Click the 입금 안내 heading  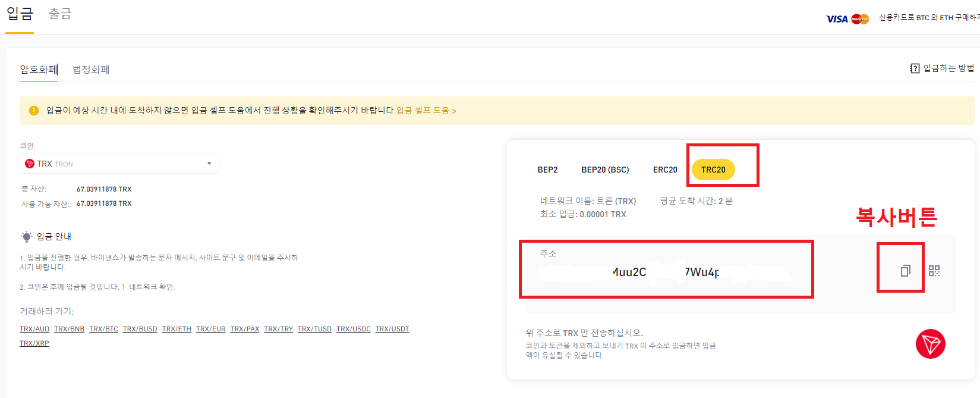54,236
